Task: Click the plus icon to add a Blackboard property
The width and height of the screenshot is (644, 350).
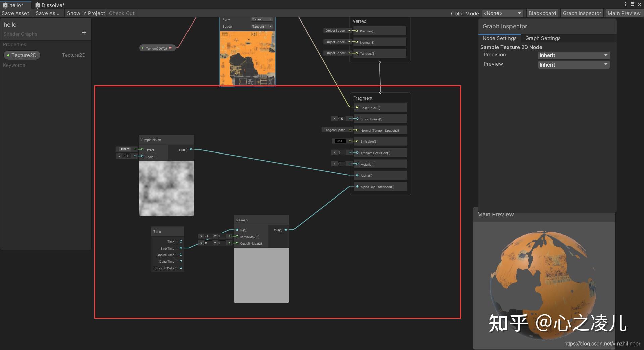Action: (x=84, y=32)
